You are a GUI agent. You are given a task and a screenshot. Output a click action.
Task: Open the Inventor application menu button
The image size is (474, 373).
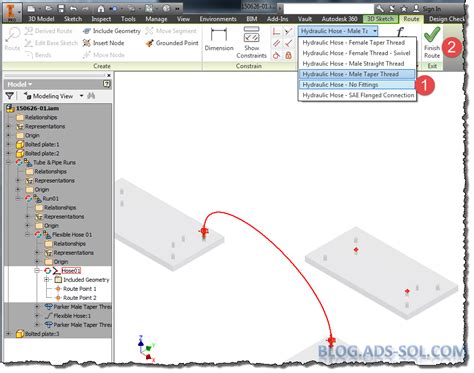(x=11, y=12)
